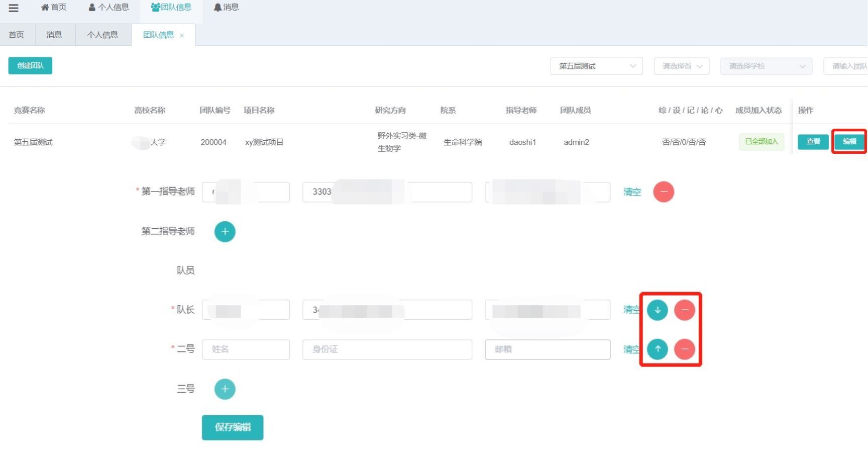This screenshot has width=868, height=454.
Task: Close the 团队信息 tab
Action: point(182,35)
